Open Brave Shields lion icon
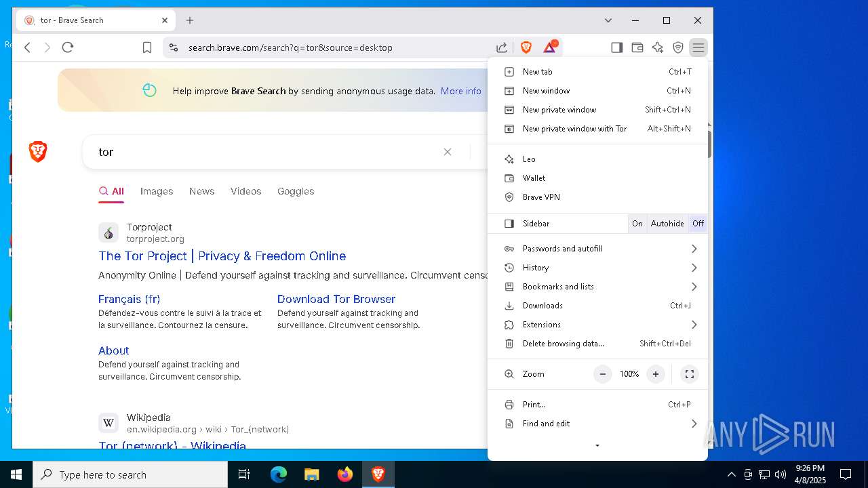The image size is (868, 488). (526, 47)
